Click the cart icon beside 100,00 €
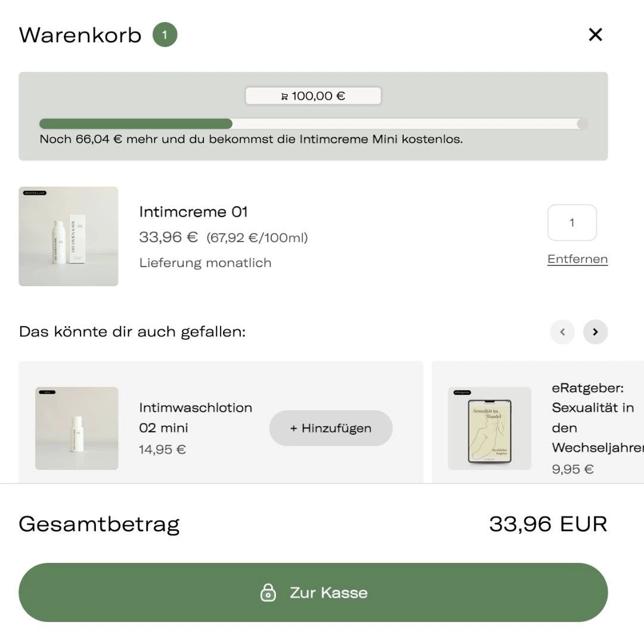This screenshot has height=644, width=644. click(284, 97)
